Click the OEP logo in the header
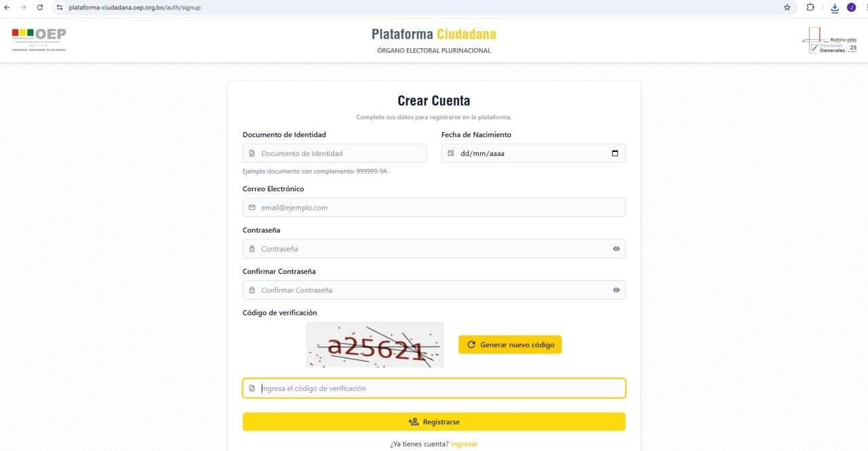The width and height of the screenshot is (868, 451). [x=39, y=39]
